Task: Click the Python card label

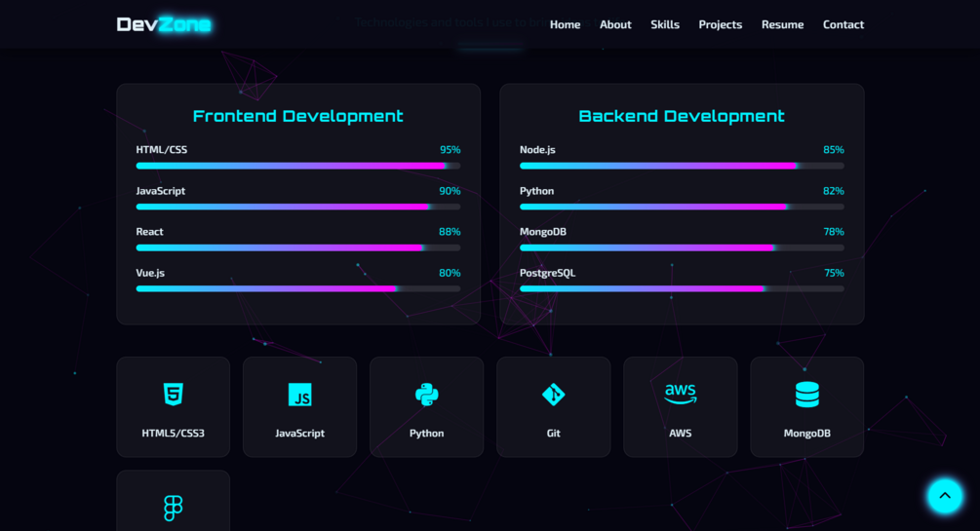Action: 427,433
